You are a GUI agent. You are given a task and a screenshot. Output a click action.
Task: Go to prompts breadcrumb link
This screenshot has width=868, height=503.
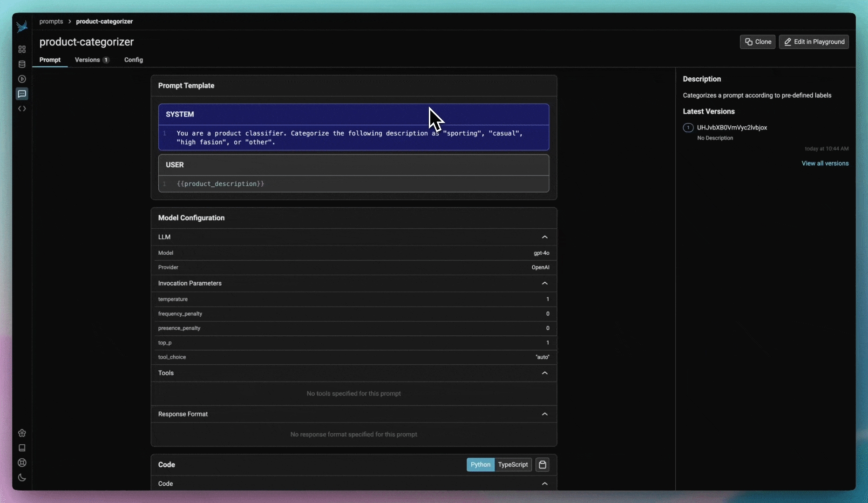[51, 21]
